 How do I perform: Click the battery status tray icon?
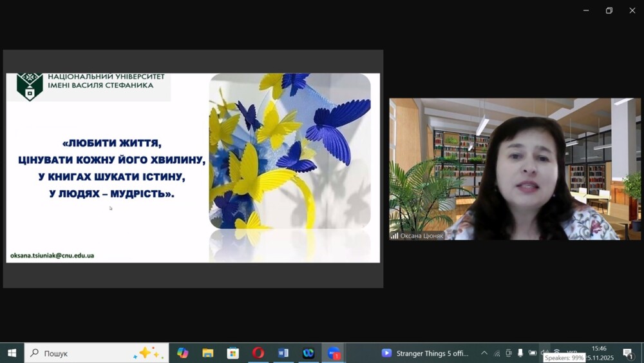pyautogui.click(x=533, y=353)
